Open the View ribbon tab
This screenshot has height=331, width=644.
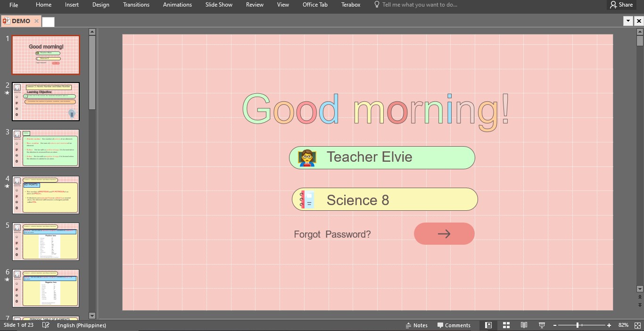click(283, 5)
